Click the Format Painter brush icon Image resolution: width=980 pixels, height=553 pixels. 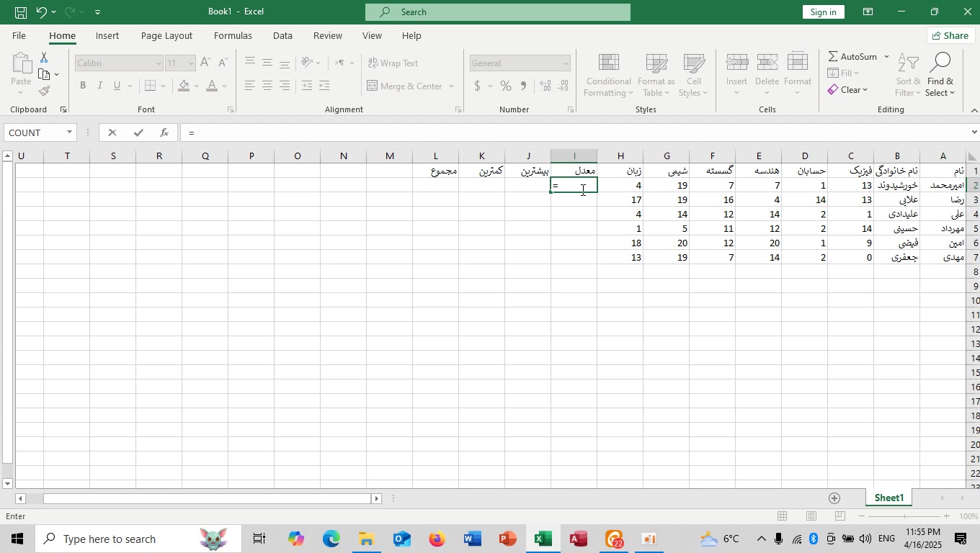click(44, 91)
